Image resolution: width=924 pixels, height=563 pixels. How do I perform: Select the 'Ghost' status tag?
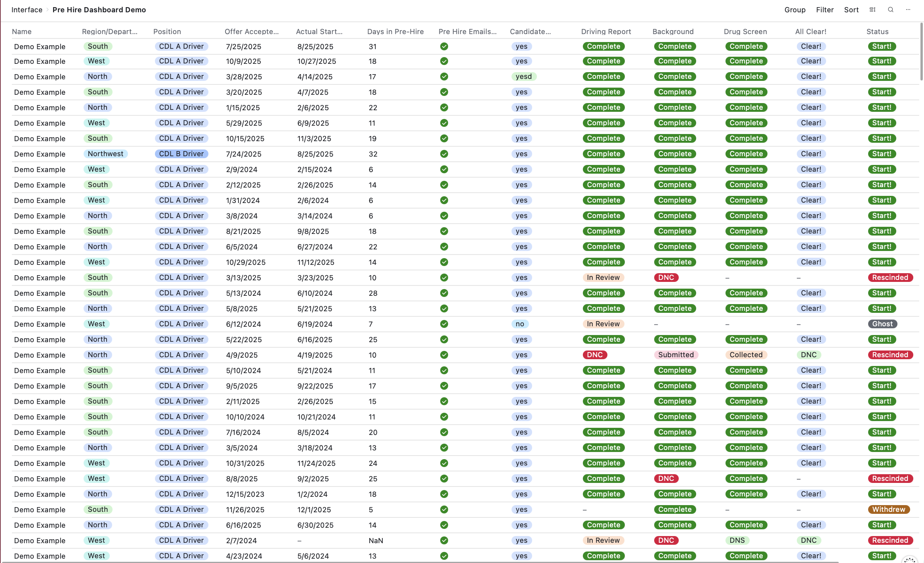(882, 324)
